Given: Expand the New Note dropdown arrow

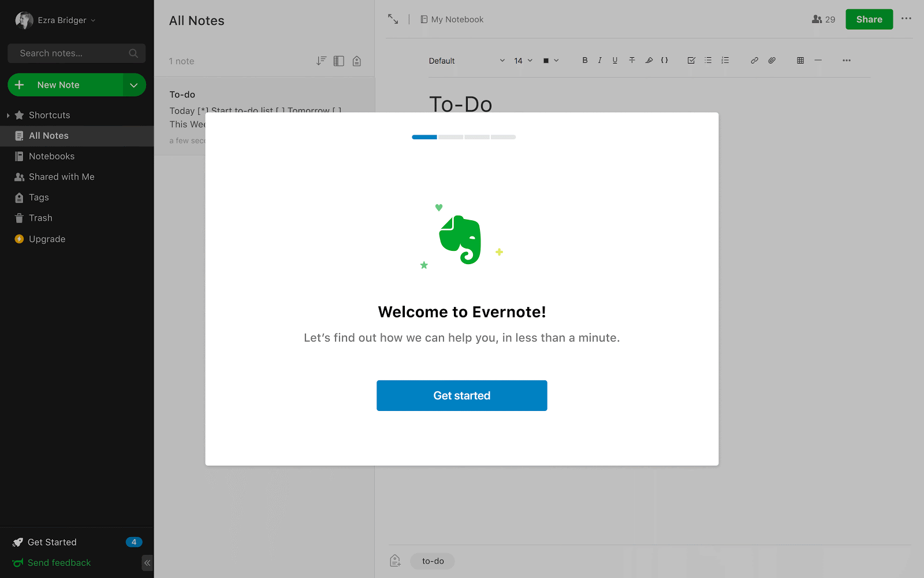Looking at the screenshot, I should point(134,85).
